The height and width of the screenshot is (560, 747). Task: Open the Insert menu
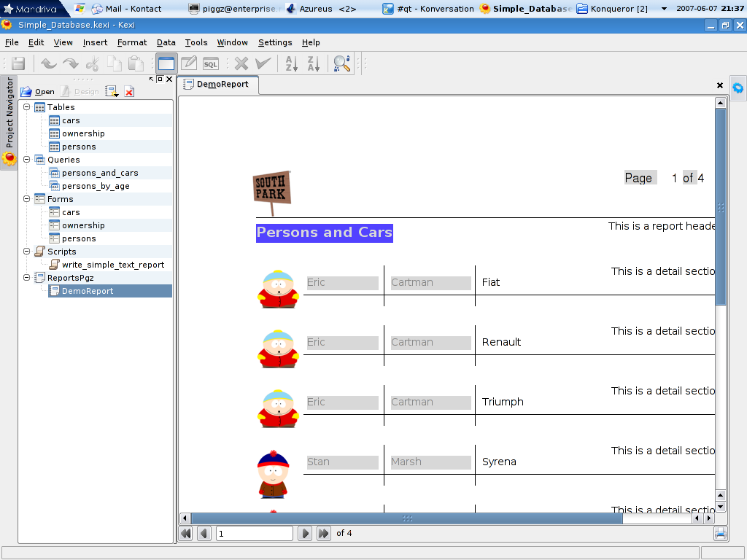coord(96,42)
